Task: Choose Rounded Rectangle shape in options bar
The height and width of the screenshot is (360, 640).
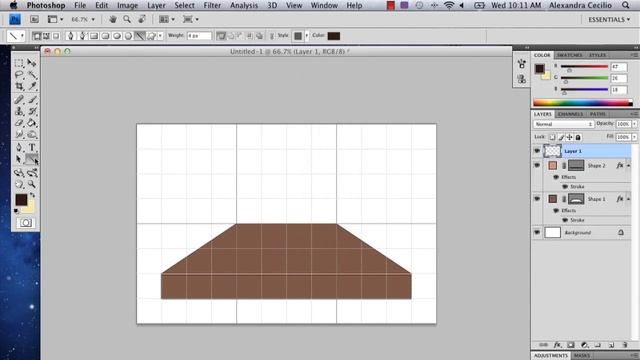Action: [105, 36]
